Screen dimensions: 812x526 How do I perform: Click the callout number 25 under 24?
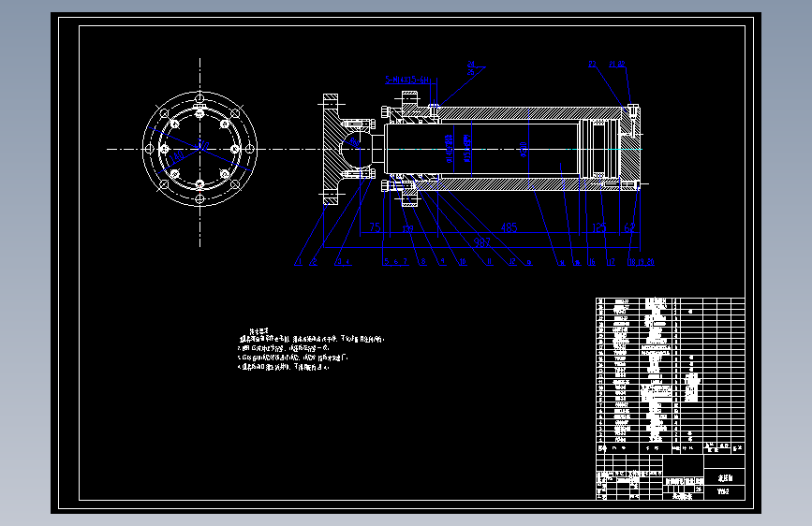tap(471, 72)
